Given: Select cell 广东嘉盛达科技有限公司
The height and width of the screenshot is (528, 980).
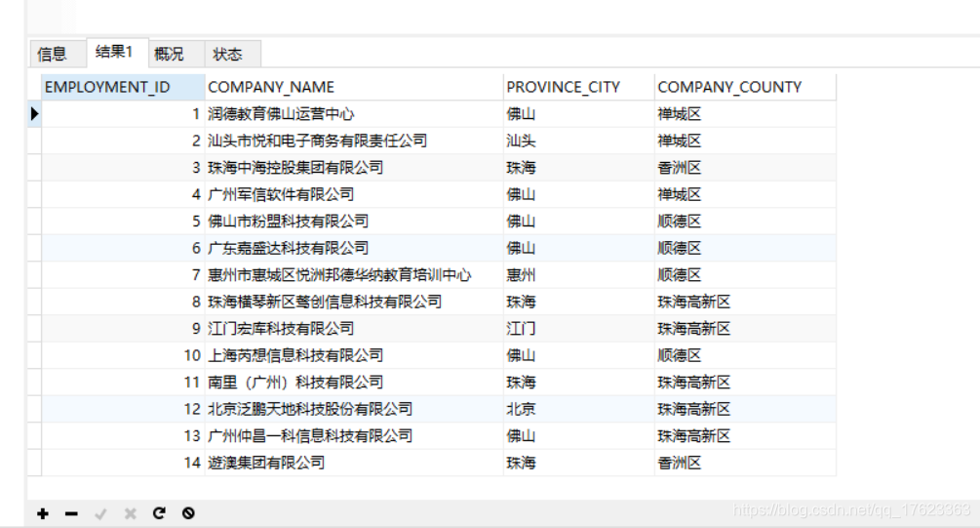Looking at the screenshot, I should click(354, 248).
